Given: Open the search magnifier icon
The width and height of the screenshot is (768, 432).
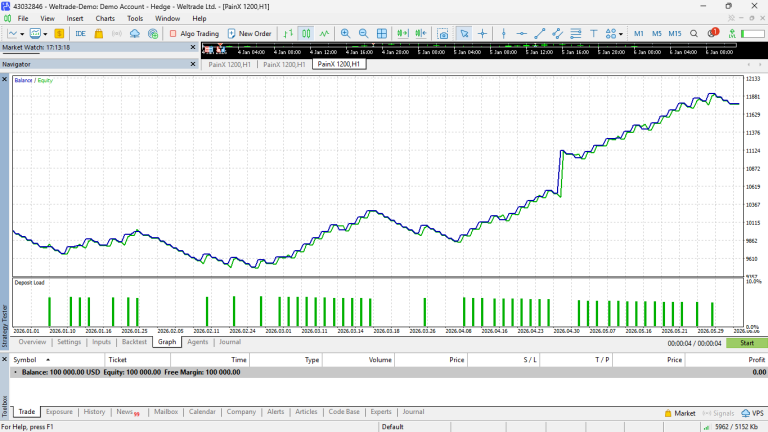Looking at the screenshot, I should pyautogui.click(x=694, y=34).
